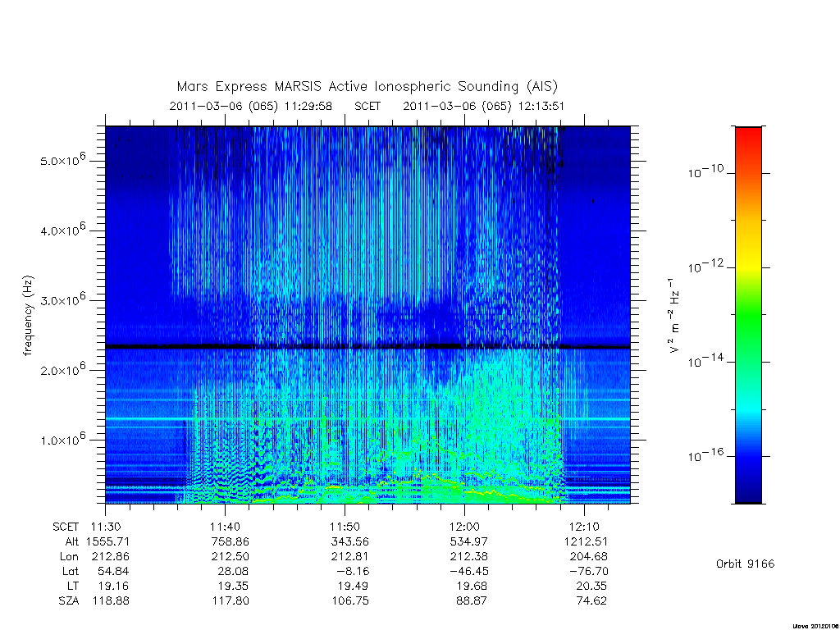Click the 11:50 time tick label

point(345,527)
